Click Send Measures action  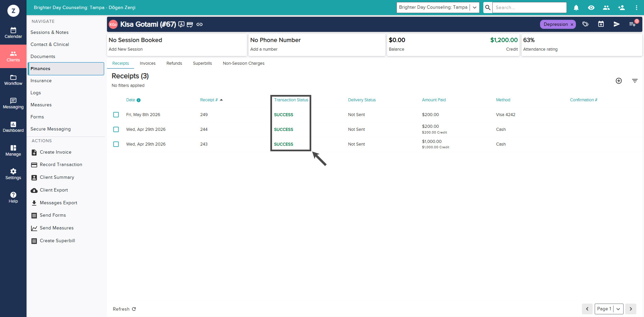[52, 228]
